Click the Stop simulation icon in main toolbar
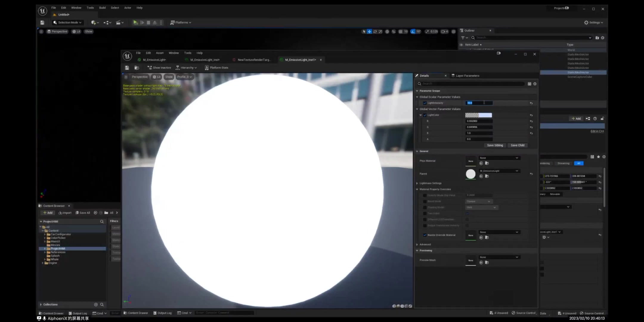 [x=148, y=22]
